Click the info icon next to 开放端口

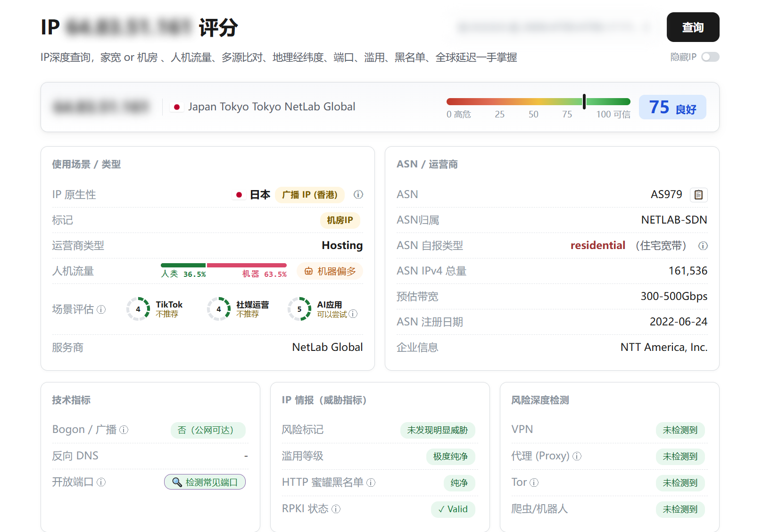(x=101, y=482)
